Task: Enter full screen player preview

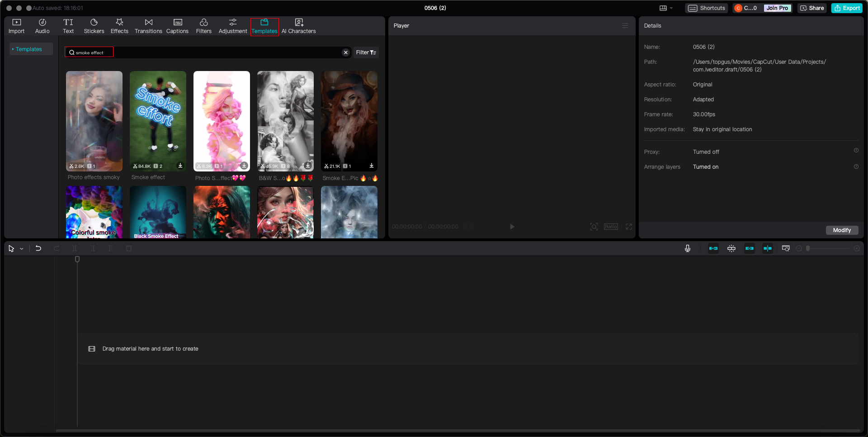Action: pyautogui.click(x=629, y=227)
